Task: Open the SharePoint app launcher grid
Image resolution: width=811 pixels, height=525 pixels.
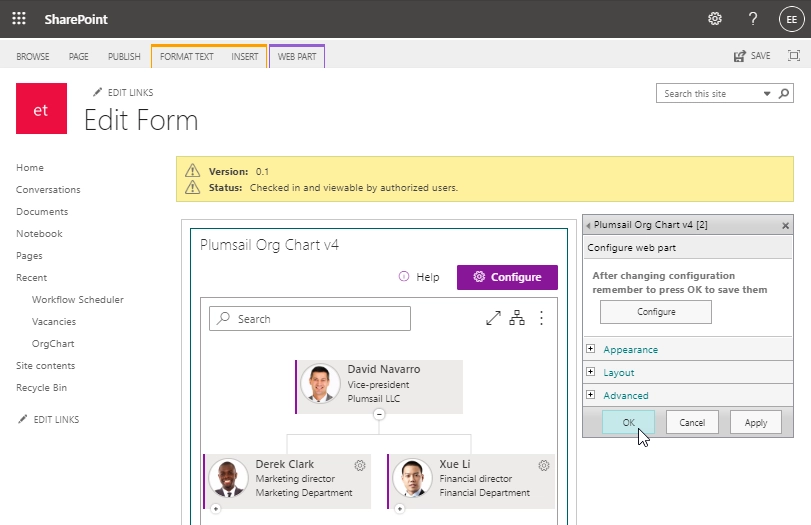Action: (19, 19)
